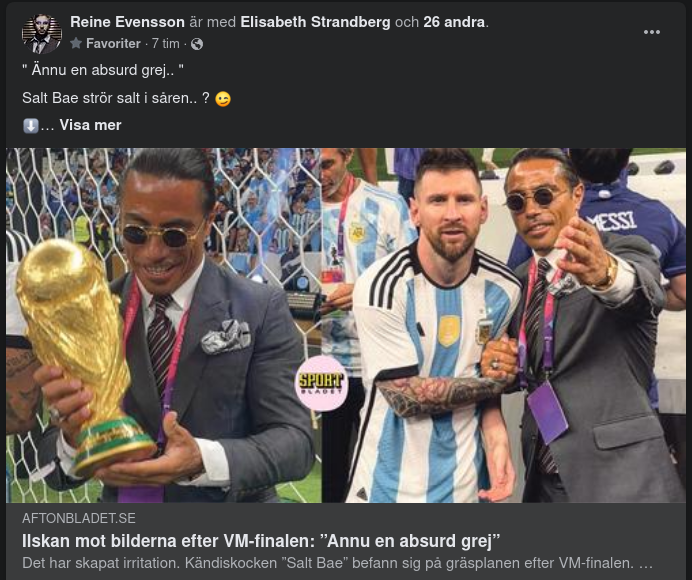Click the post text 'Ännu en absurd grej'
The width and height of the screenshot is (692, 580).
103,70
